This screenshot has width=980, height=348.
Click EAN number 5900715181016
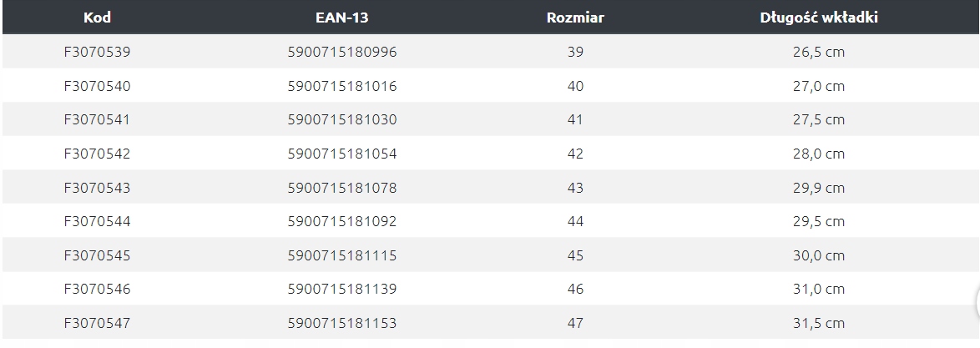[x=342, y=86]
